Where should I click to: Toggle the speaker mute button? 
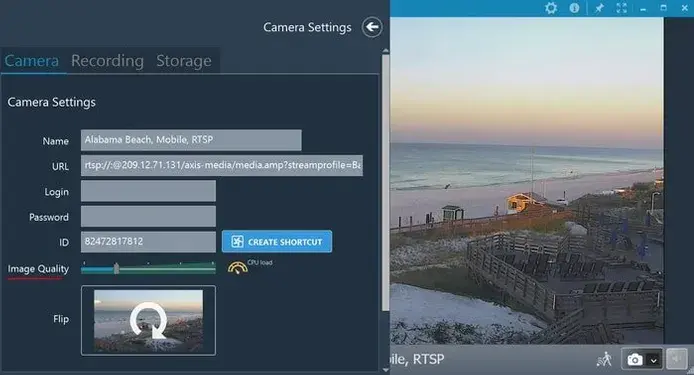[x=677, y=359]
